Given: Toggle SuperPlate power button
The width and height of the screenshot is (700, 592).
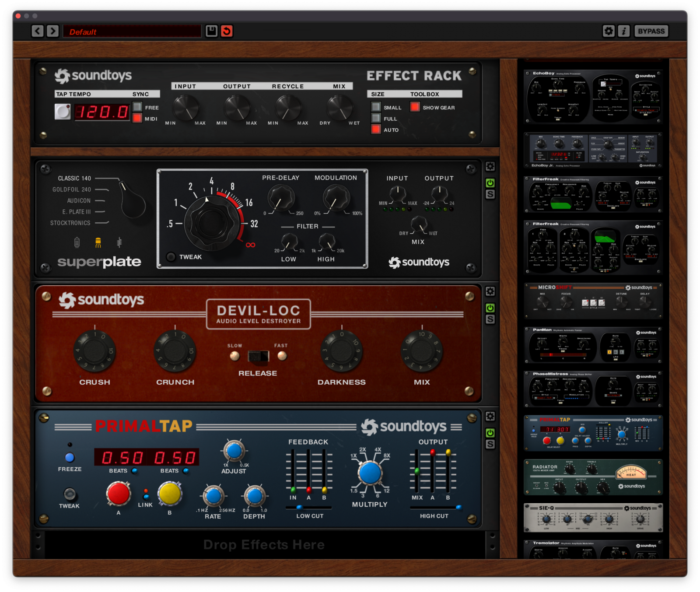Looking at the screenshot, I should point(490,183).
